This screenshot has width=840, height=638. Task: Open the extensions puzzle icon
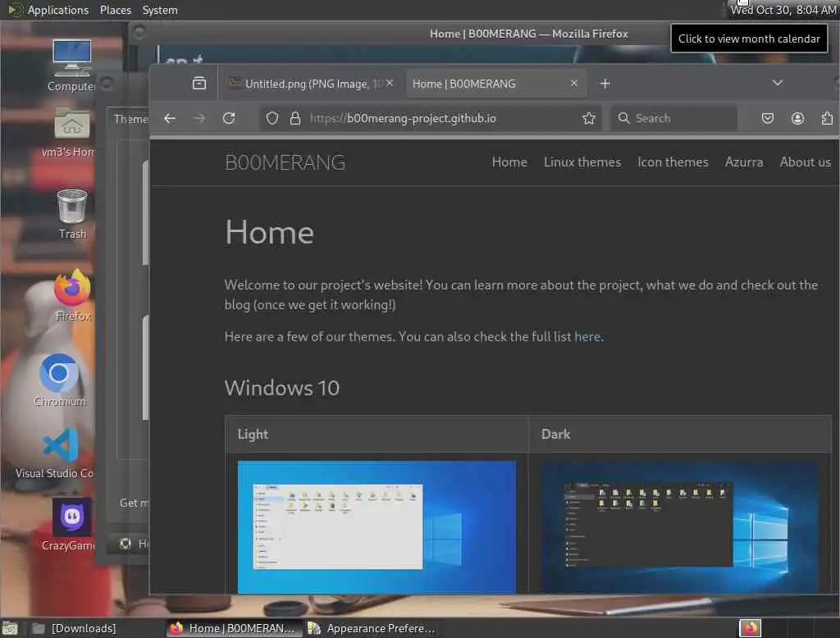click(827, 118)
